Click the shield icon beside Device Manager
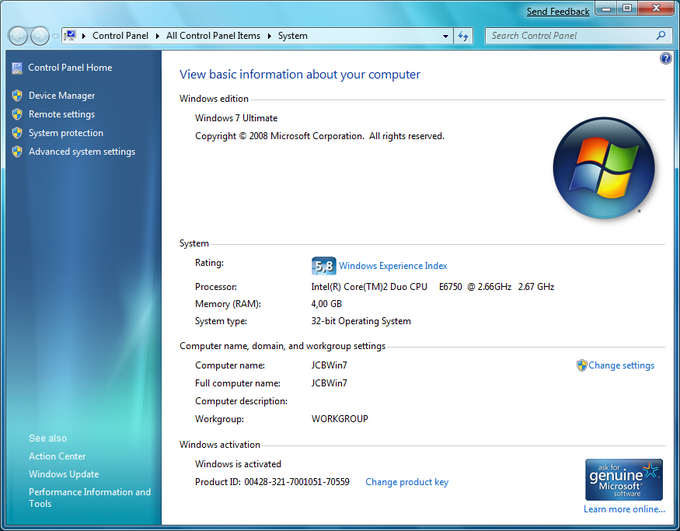680x531 pixels. point(17,95)
